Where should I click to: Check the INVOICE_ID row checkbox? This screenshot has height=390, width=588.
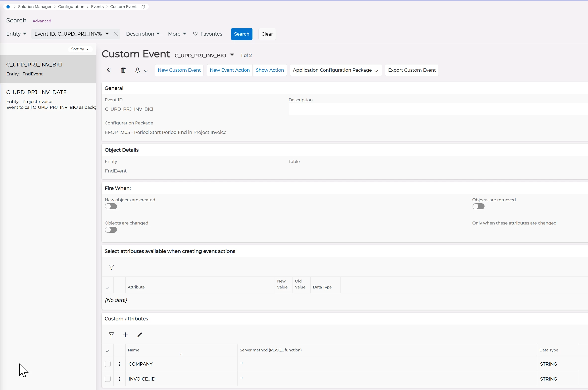click(x=108, y=379)
